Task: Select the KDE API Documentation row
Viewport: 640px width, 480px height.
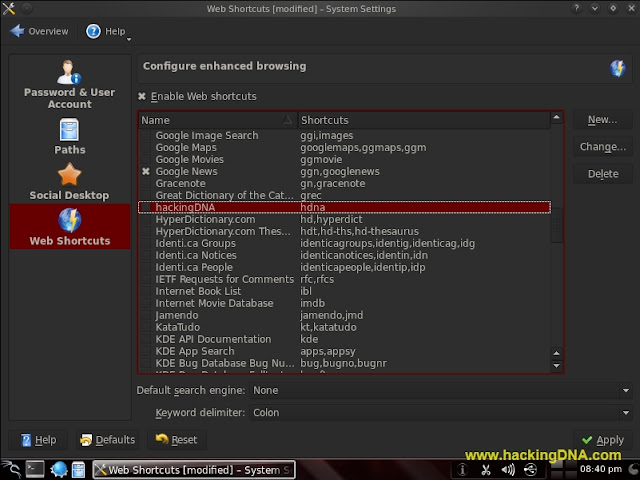Action: pyautogui.click(x=344, y=339)
